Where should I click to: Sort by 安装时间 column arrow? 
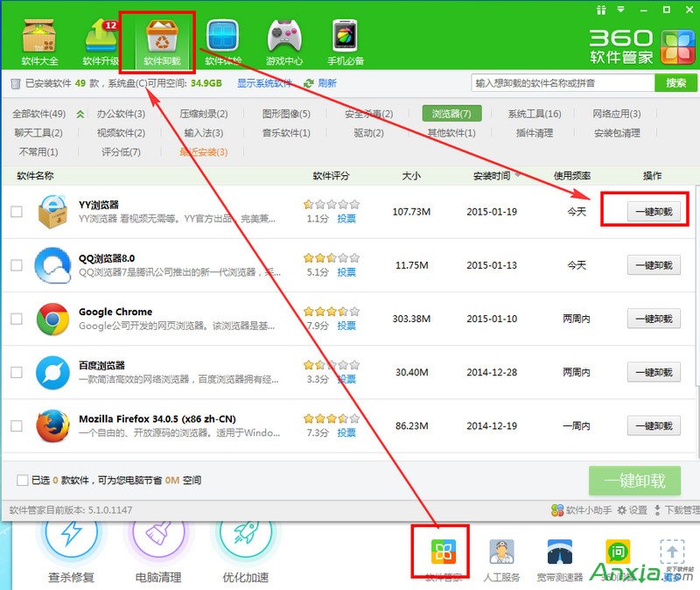[x=518, y=174]
